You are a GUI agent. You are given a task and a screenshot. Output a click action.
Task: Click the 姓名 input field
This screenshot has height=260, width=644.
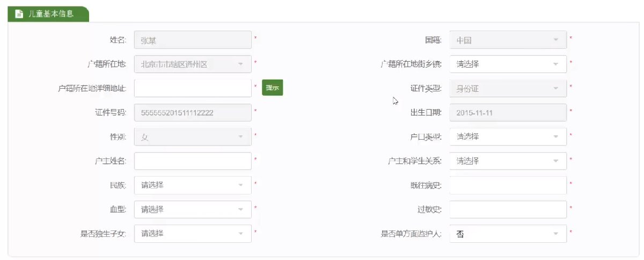tap(193, 40)
